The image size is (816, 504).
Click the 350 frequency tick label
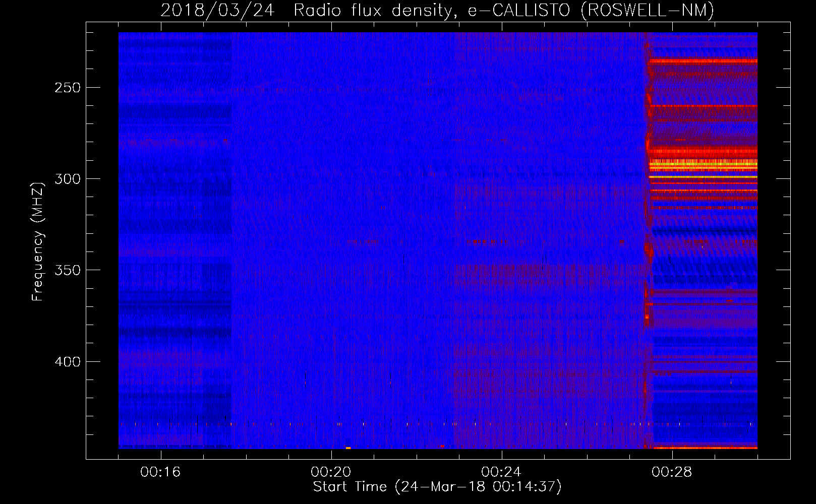point(68,270)
